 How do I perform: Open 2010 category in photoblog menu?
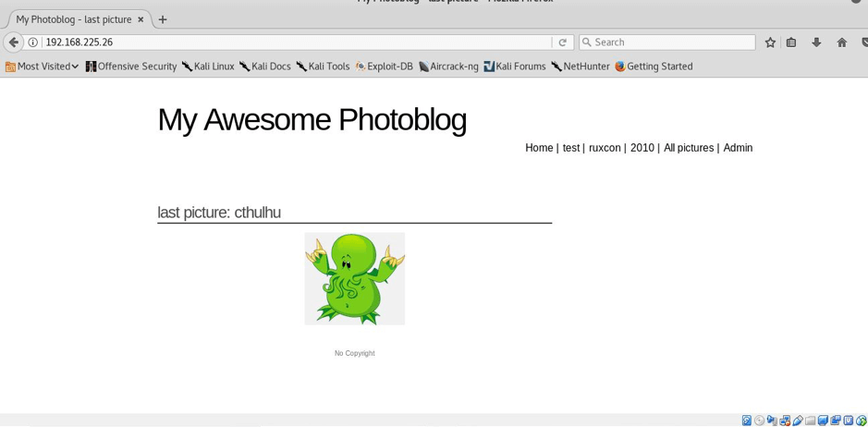pyautogui.click(x=642, y=148)
